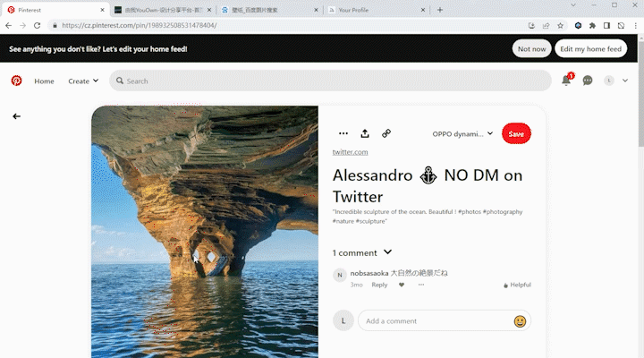Open the emoji picker in comment box

pyautogui.click(x=520, y=321)
